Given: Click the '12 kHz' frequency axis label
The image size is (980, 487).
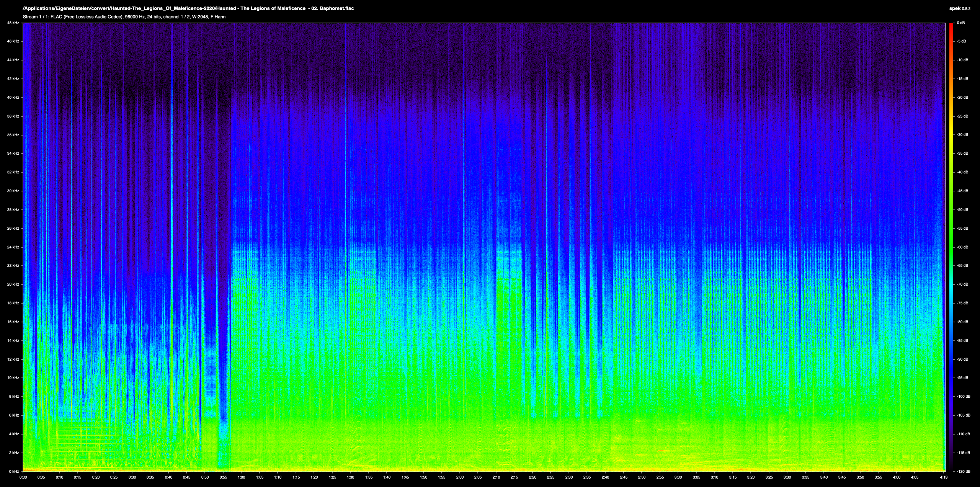Looking at the screenshot, I should click(13, 360).
